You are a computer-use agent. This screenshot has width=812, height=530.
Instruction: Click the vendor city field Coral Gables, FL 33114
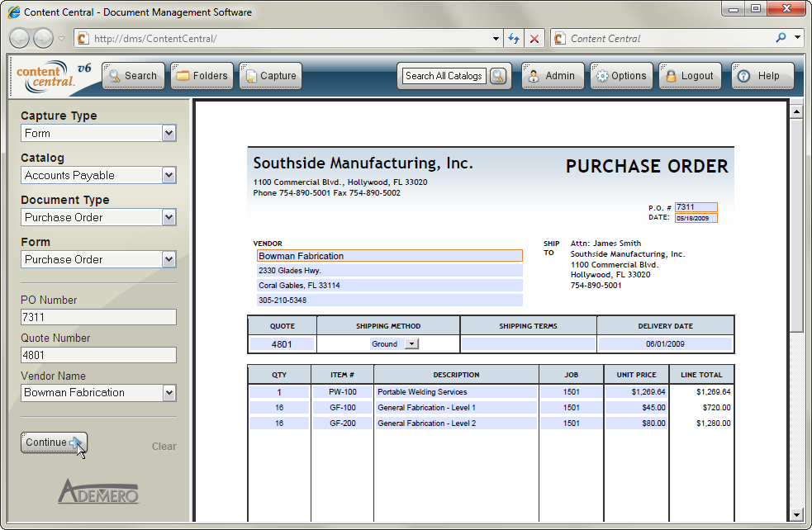click(x=389, y=285)
